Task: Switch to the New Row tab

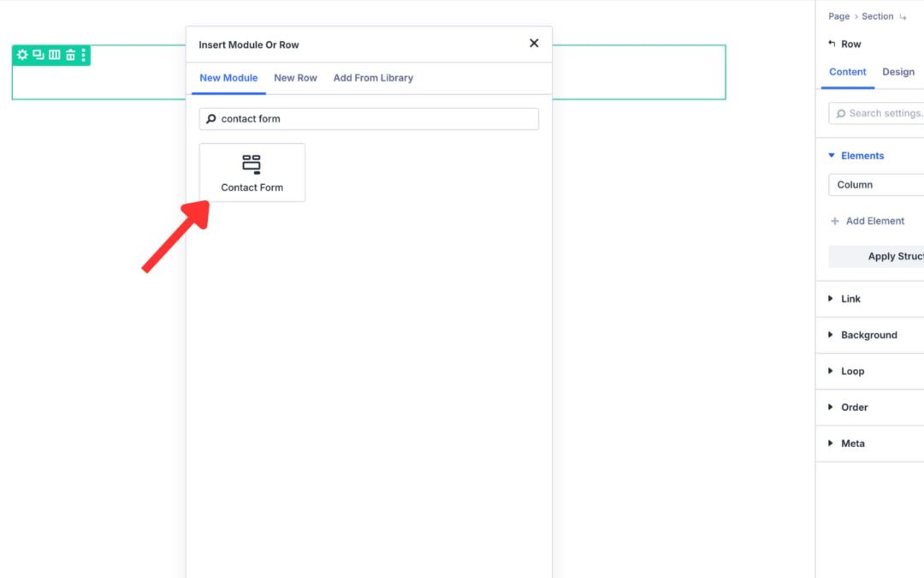Action: pyautogui.click(x=295, y=78)
